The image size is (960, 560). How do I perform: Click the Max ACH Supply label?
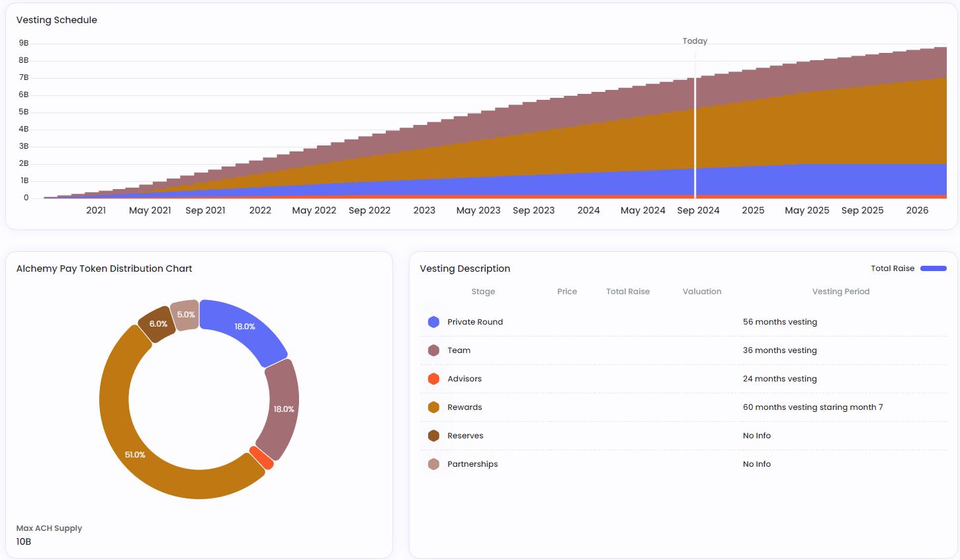pos(49,528)
